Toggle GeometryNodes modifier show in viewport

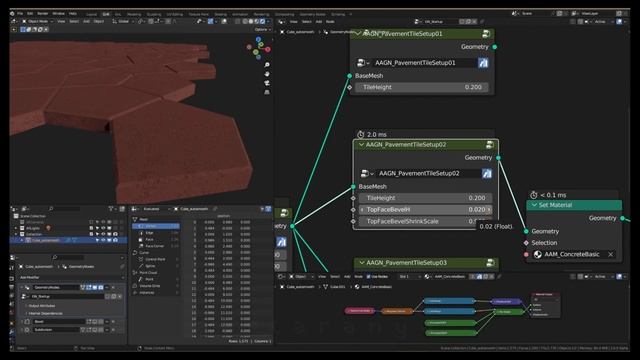[95, 287]
